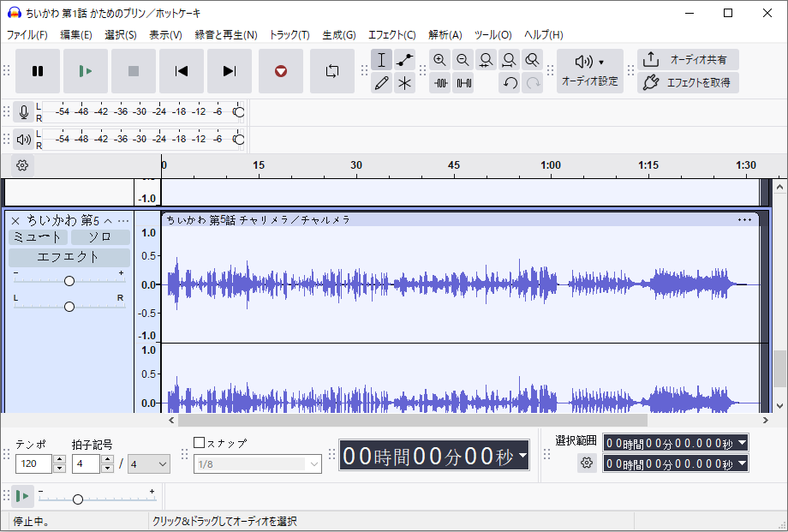Screen dimensions: 788x532
Task: Solo the track with ソロ button
Action: point(100,237)
